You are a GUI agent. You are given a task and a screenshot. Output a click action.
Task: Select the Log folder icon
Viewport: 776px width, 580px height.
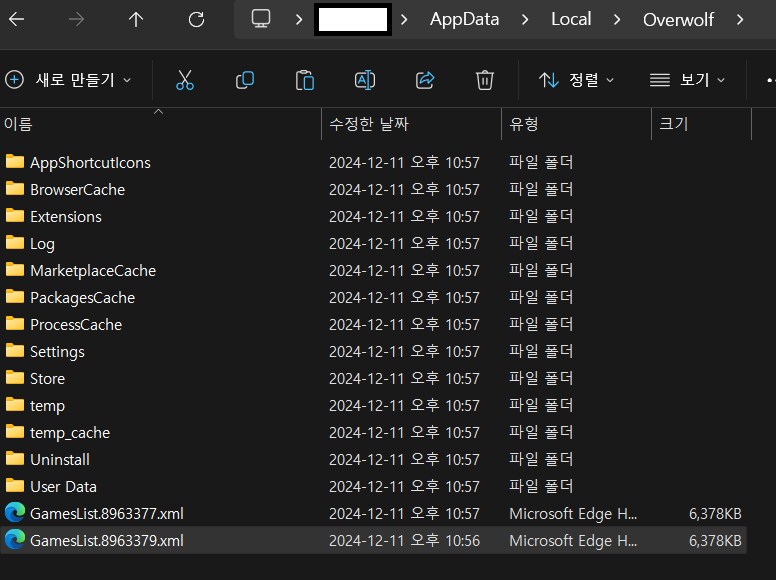tap(15, 242)
